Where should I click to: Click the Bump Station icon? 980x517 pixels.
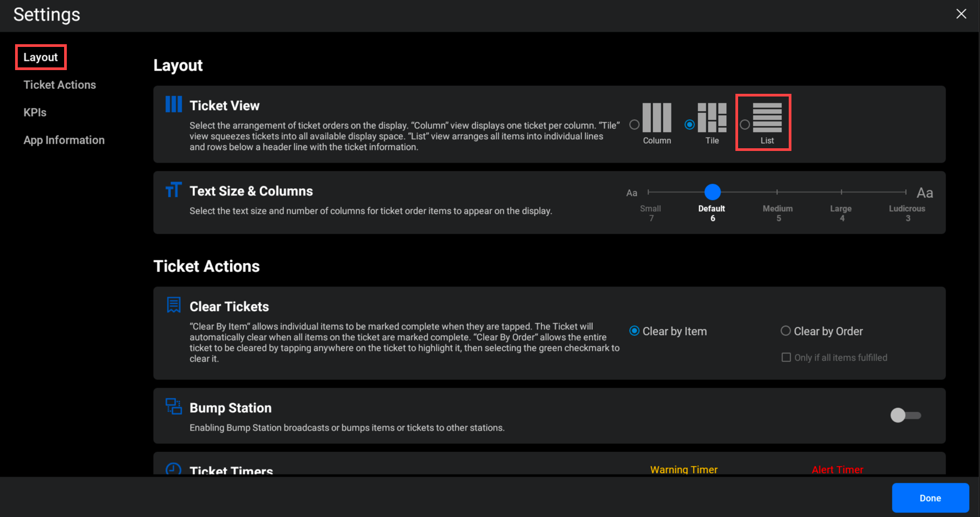(173, 406)
